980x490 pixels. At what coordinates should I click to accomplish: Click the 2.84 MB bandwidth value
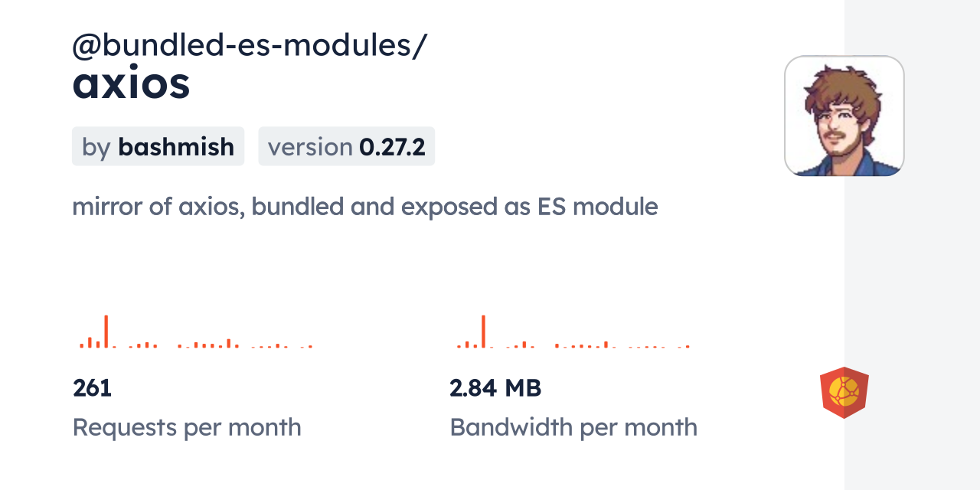(x=495, y=388)
